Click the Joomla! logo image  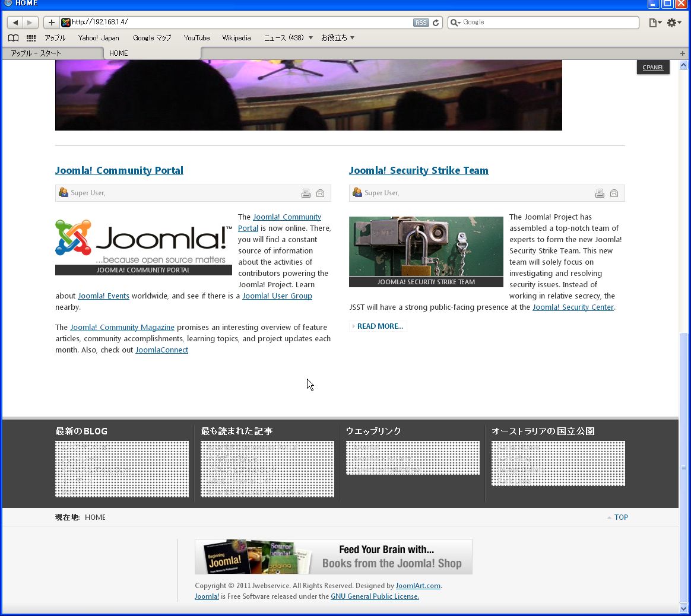tap(144, 242)
